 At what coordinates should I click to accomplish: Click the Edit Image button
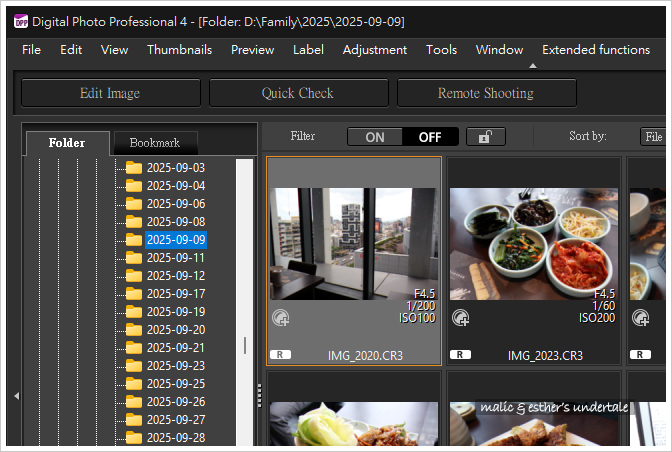111,93
